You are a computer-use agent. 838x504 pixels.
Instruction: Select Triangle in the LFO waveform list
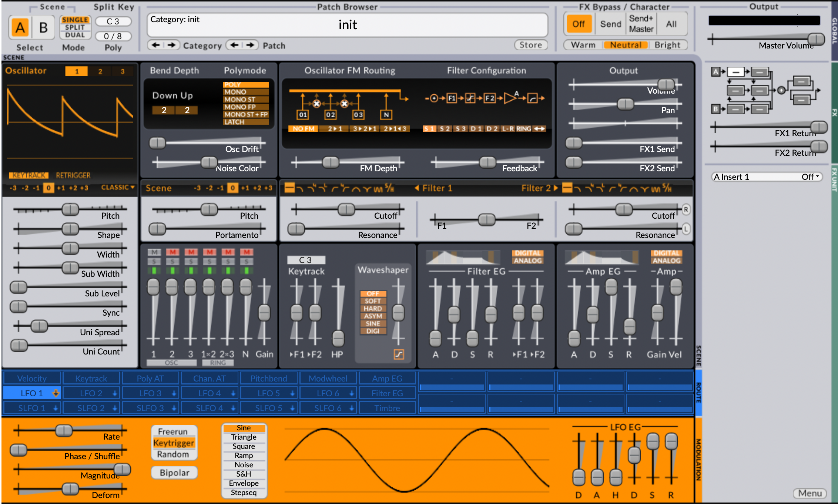244,437
